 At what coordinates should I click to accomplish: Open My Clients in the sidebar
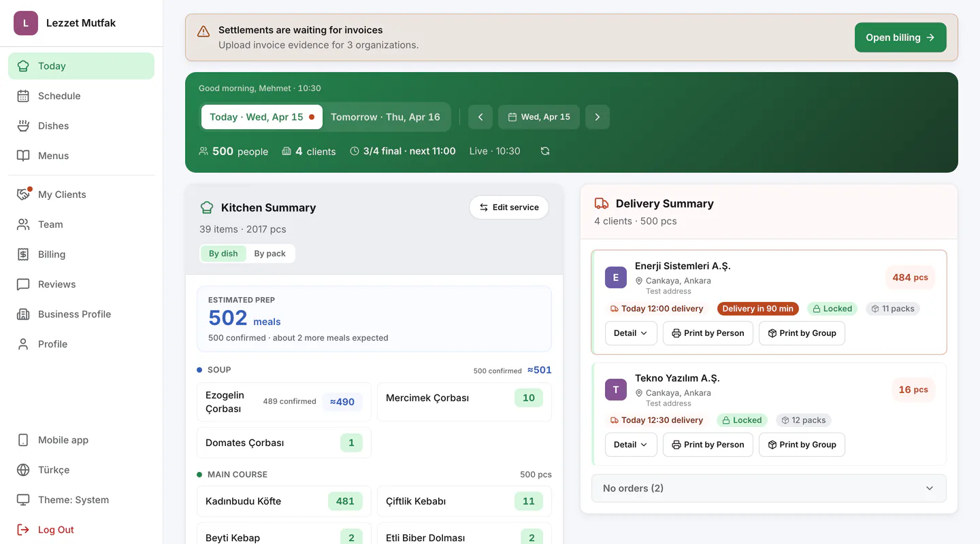click(x=82, y=194)
